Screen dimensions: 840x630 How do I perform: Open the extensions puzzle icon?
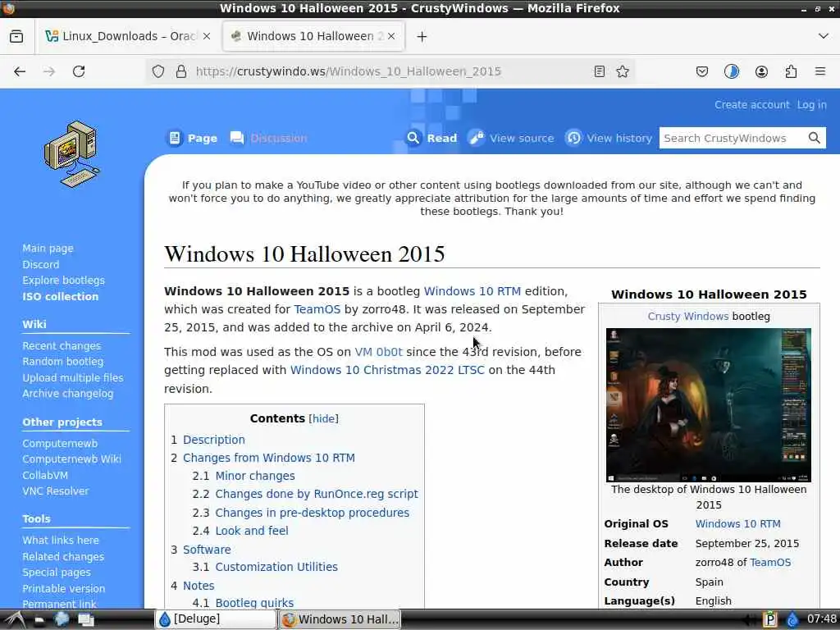tap(791, 71)
